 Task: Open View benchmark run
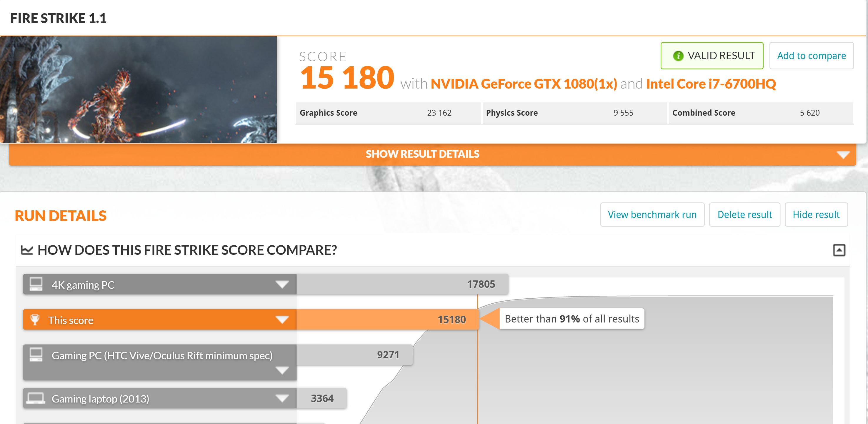[652, 215]
